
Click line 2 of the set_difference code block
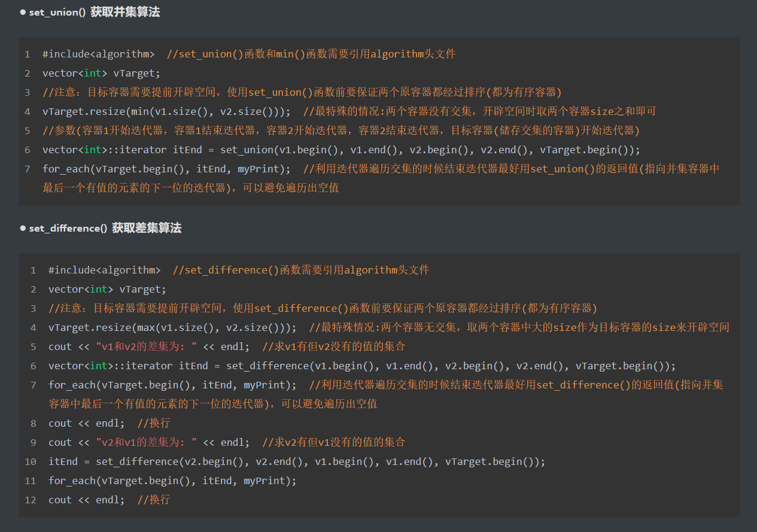pos(107,289)
